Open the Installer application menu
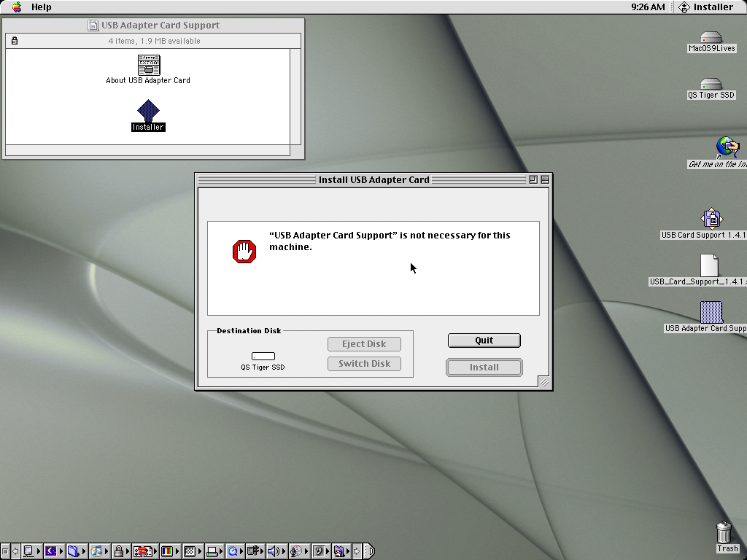Image resolution: width=747 pixels, height=560 pixels. click(706, 7)
